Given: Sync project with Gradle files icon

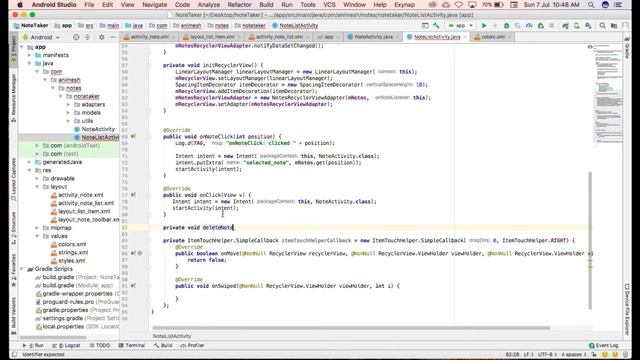Looking at the screenshot, I should [565, 25].
